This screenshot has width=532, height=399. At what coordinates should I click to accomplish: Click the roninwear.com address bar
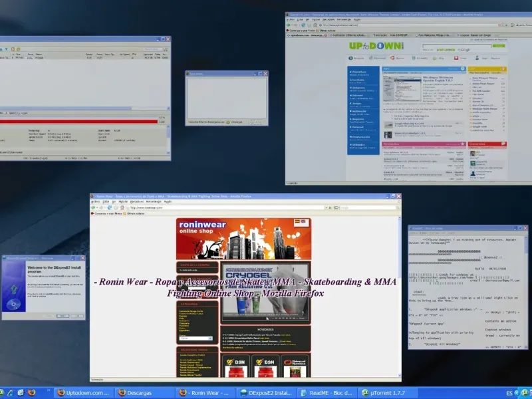coord(225,207)
